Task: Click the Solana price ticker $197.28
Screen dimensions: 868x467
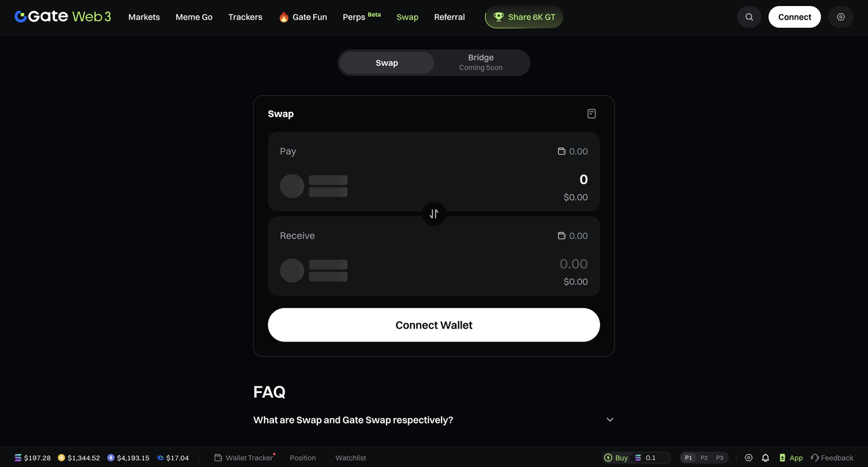Action: [33, 458]
